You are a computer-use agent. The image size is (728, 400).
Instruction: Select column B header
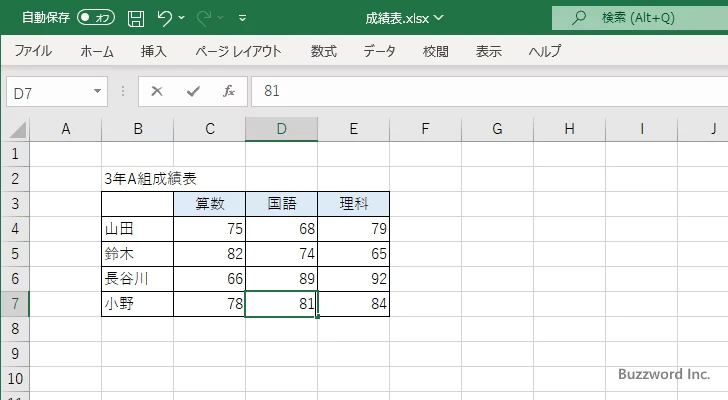137,129
